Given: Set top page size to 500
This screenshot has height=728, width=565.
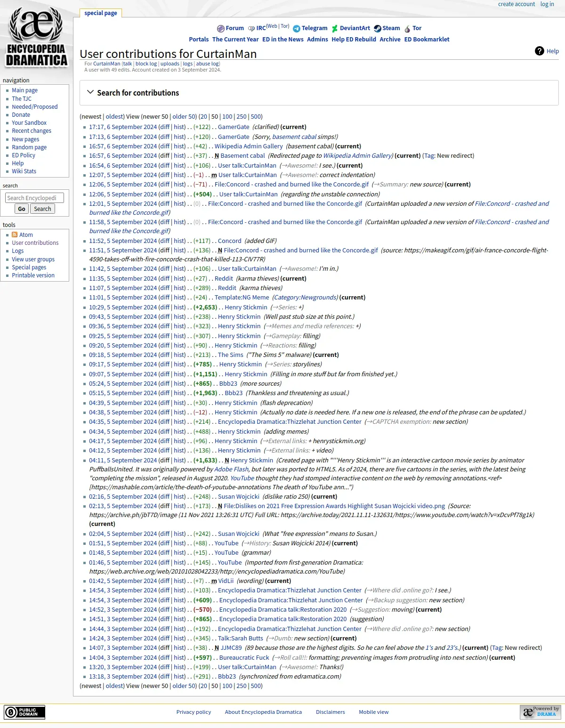Looking at the screenshot, I should pos(256,117).
